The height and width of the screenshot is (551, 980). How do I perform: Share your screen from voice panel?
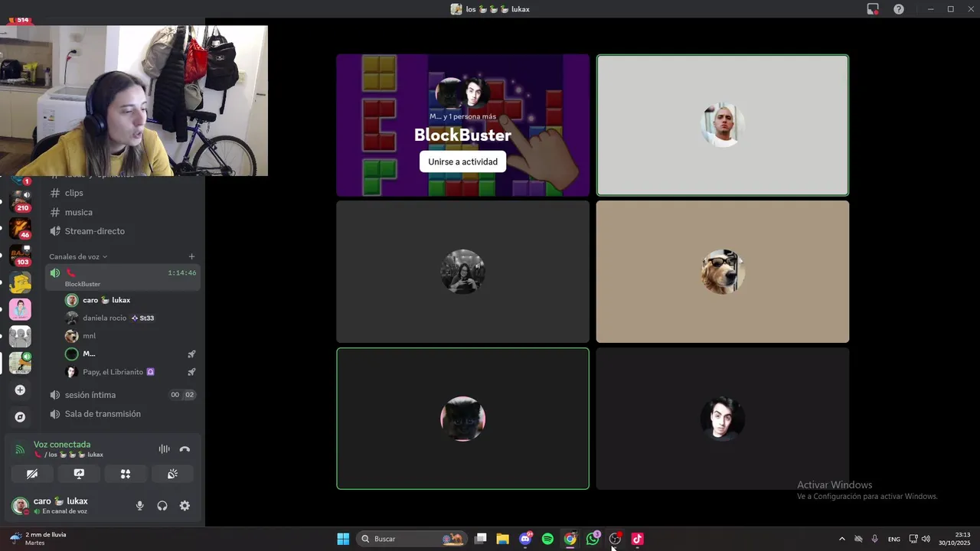79,474
